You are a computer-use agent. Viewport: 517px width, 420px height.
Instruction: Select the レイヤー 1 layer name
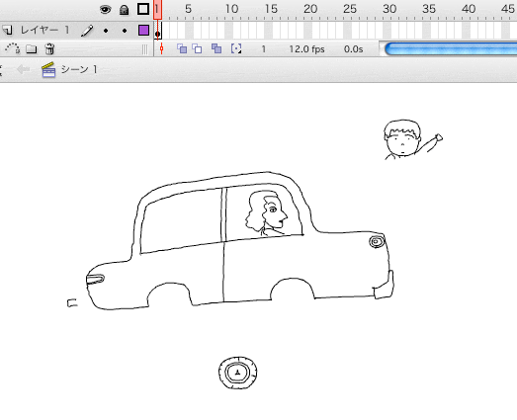click(45, 31)
